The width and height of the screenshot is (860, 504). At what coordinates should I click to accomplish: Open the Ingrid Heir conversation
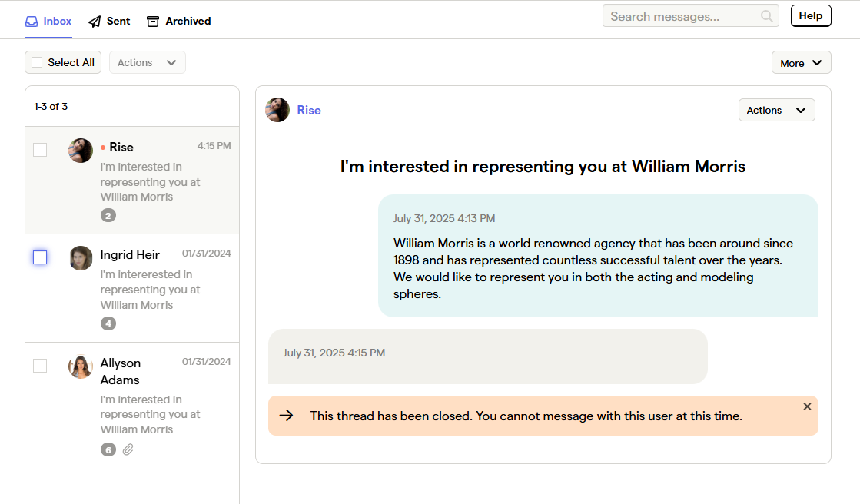click(132, 288)
